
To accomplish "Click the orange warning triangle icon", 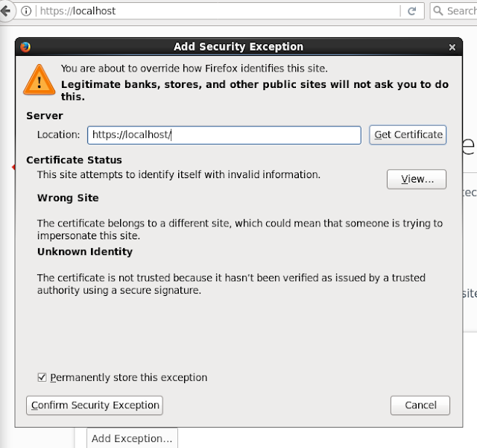I will pyautogui.click(x=35, y=79).
